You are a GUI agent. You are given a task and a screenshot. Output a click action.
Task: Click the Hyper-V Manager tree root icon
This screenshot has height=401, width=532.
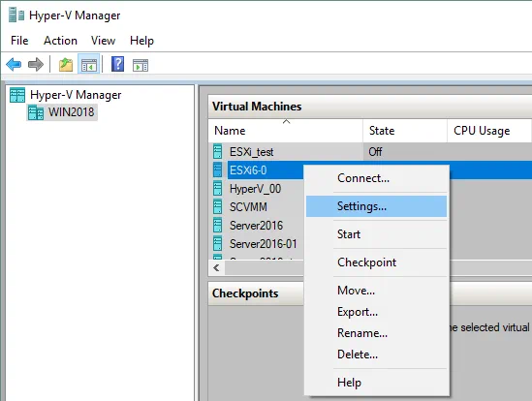pyautogui.click(x=17, y=95)
